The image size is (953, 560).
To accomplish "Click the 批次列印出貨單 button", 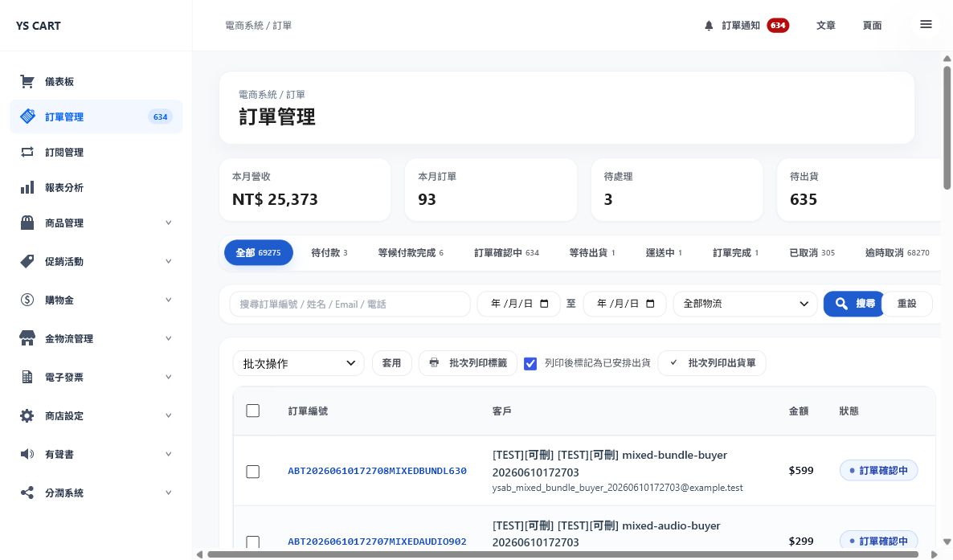I will (712, 363).
